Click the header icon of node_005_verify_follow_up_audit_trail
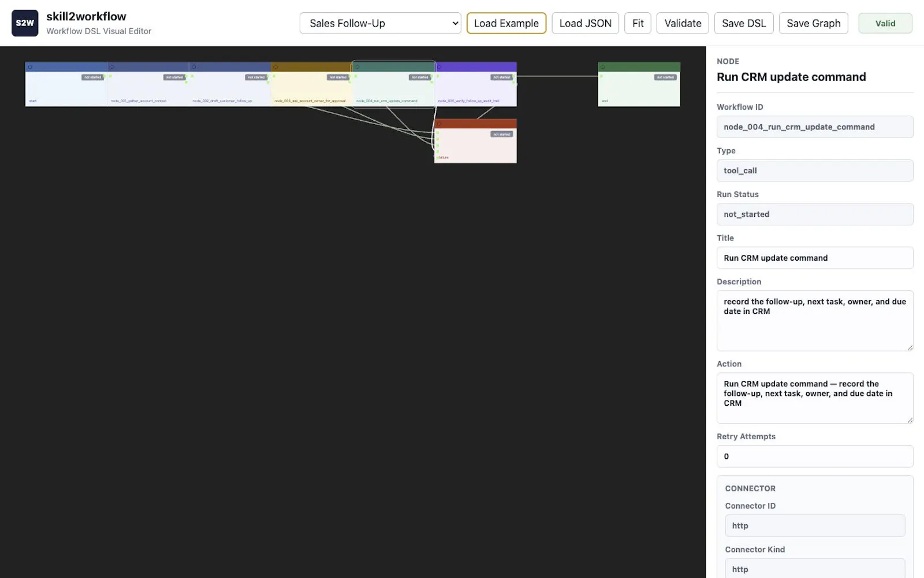Image resolution: width=924 pixels, height=578 pixels. click(x=439, y=67)
